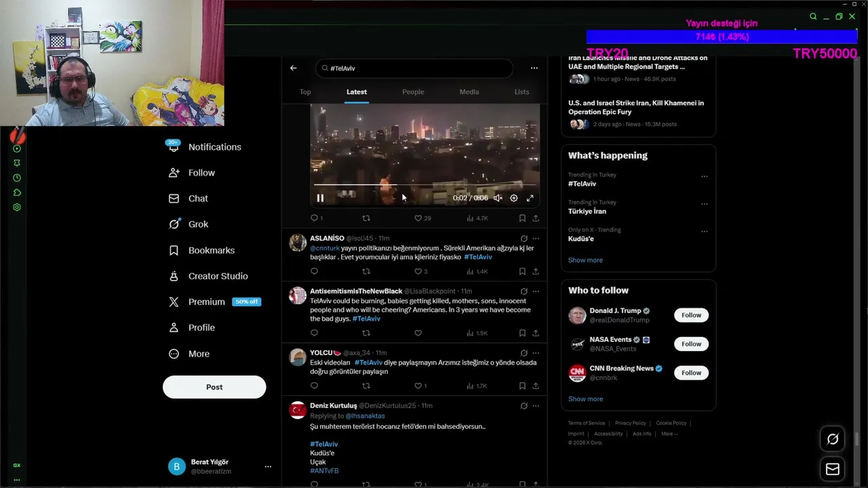Follow Donald J. Trump
This screenshot has width=868, height=488.
[x=691, y=315]
